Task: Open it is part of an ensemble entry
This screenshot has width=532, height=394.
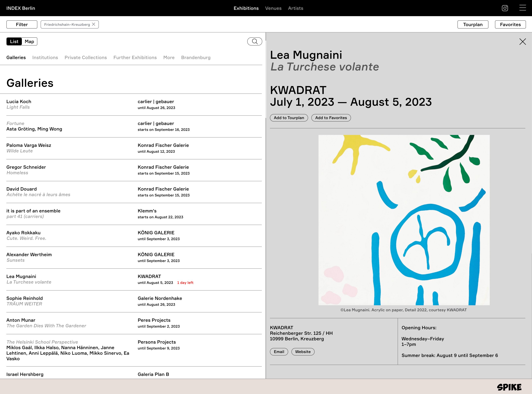Action: coord(134,214)
